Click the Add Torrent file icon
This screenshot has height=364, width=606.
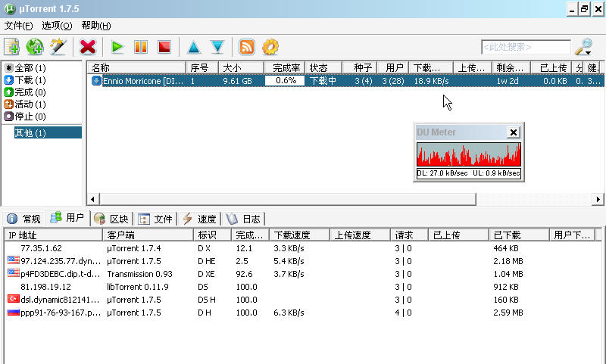click(12, 47)
